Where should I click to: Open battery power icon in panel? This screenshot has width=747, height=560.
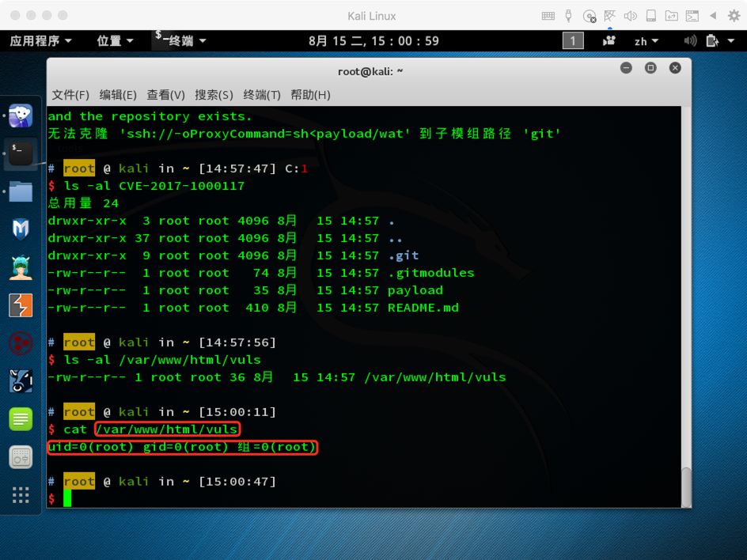tap(712, 41)
